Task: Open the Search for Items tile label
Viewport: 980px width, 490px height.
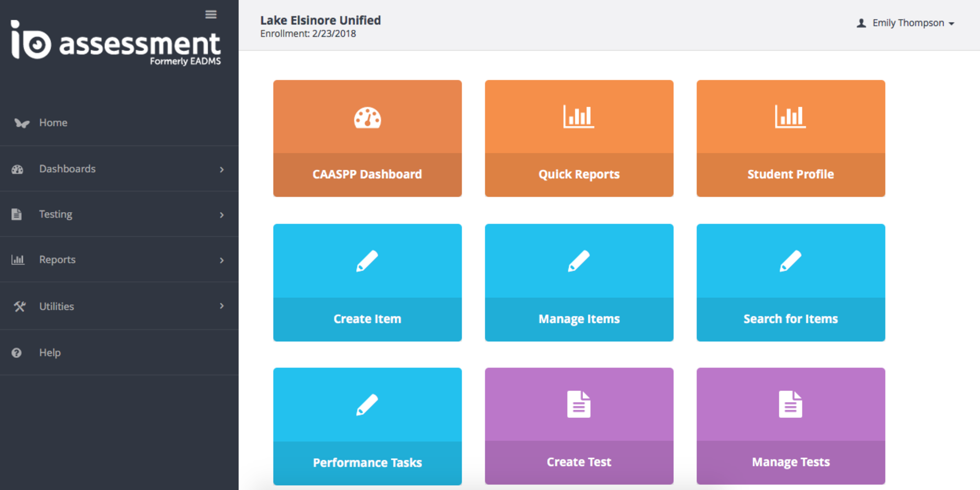Action: pyautogui.click(x=790, y=319)
